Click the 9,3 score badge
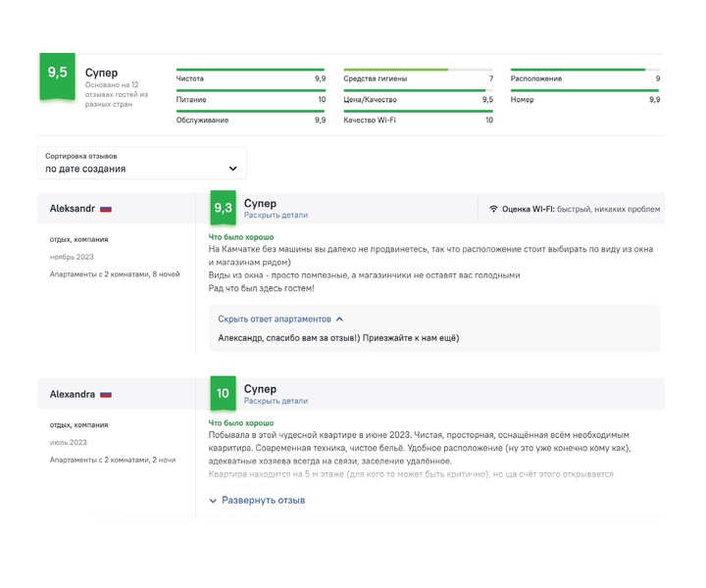The width and height of the screenshot is (706, 588). coord(223,208)
